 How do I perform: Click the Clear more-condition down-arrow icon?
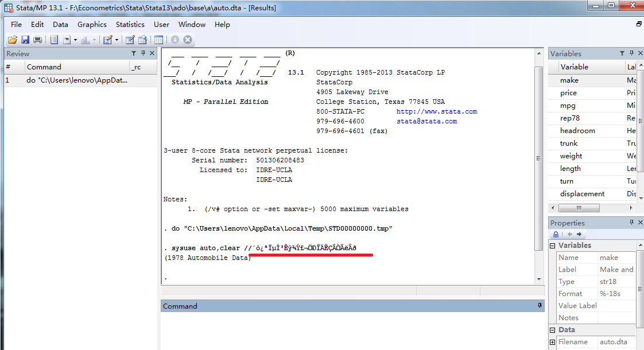point(175,40)
